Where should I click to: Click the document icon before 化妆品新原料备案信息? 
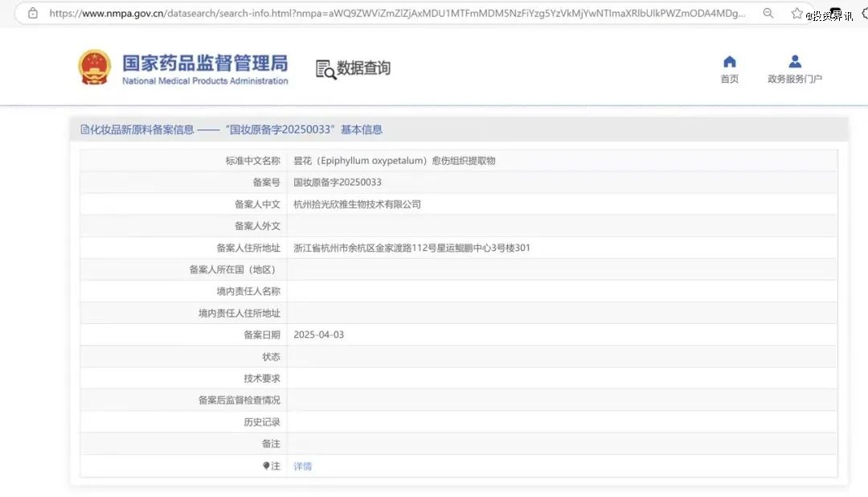click(x=84, y=129)
